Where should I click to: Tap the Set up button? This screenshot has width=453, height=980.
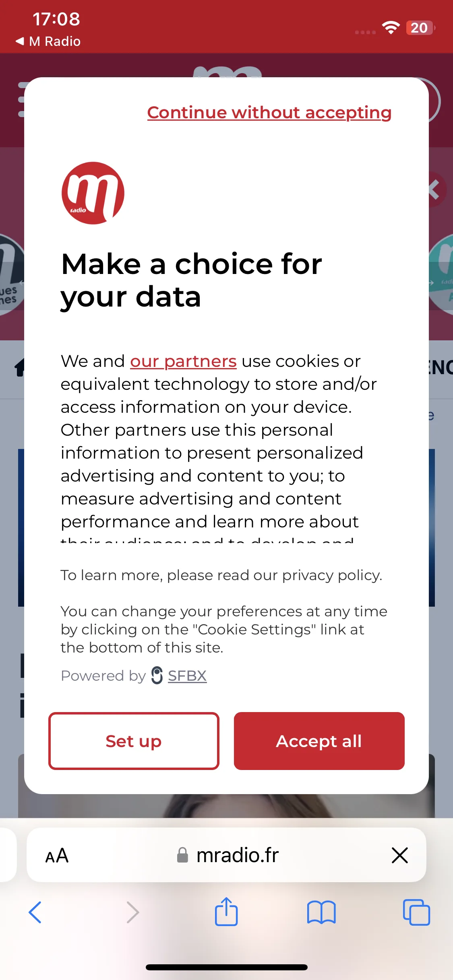pyautogui.click(x=134, y=741)
